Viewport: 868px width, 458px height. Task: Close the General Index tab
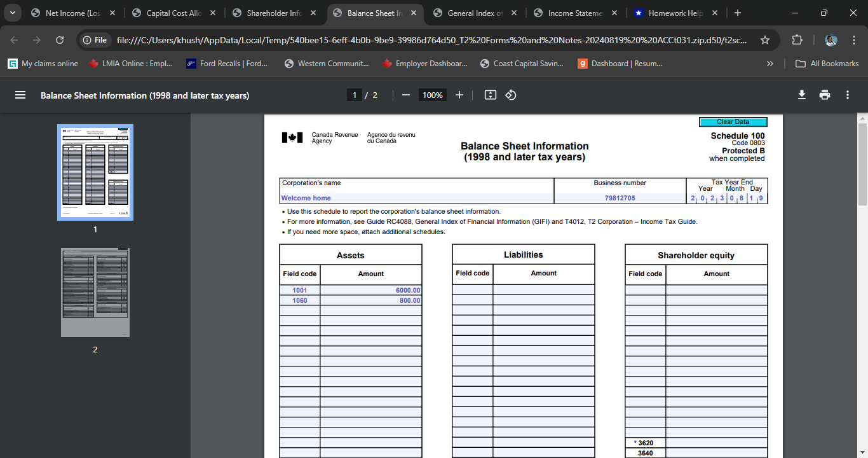click(514, 13)
